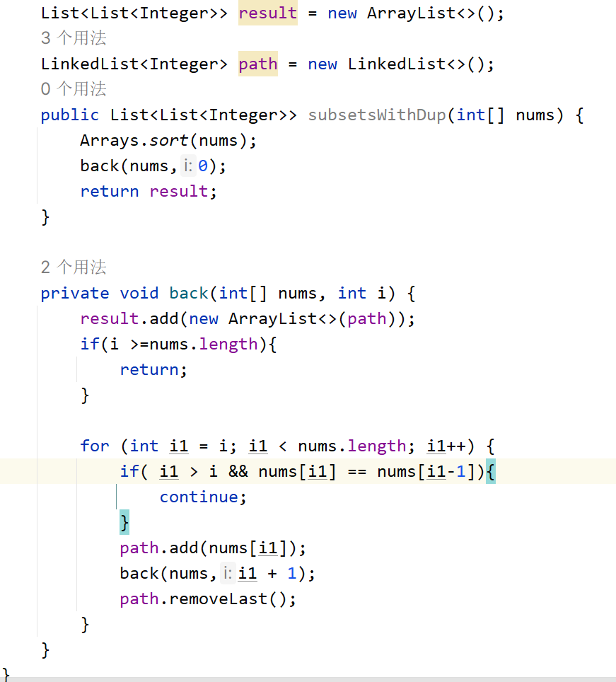Image resolution: width=616 pixels, height=682 pixels.
Task: Click the "i:" parameter hint before i1 + 1
Action: coord(227,574)
